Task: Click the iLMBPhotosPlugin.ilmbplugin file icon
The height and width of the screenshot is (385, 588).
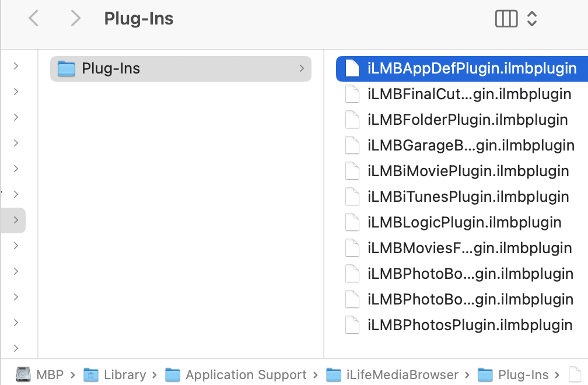Action: (x=352, y=325)
